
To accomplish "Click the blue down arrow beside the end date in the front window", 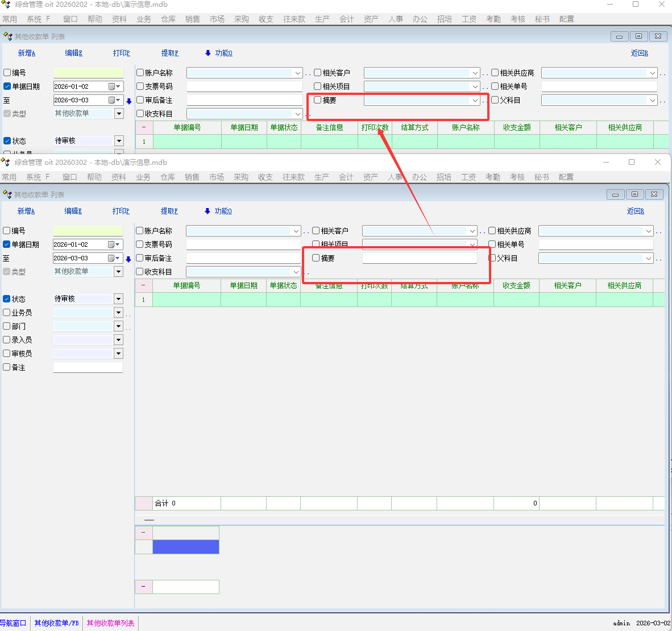I will 128,259.
